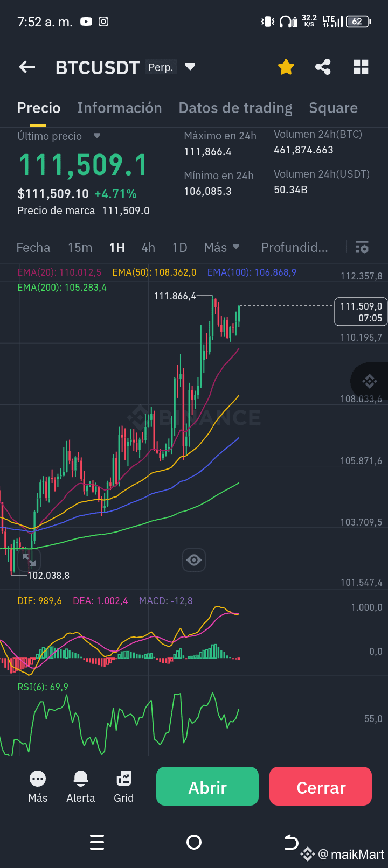Tap the YouTube status bar icon
The image size is (388, 868).
coord(86,22)
